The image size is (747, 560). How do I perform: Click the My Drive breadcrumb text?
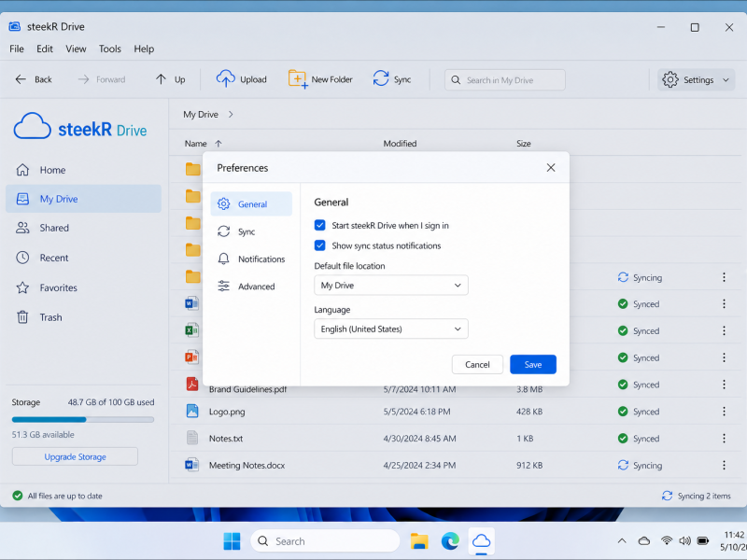pyautogui.click(x=201, y=114)
